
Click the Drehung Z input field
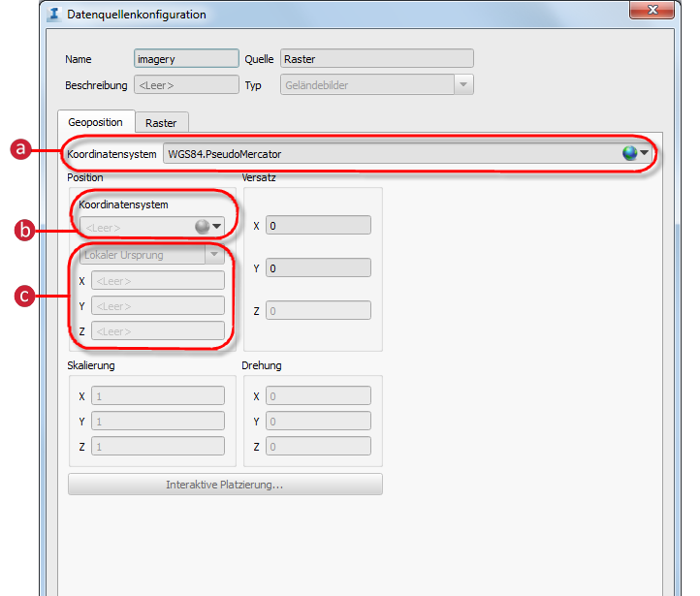318,446
